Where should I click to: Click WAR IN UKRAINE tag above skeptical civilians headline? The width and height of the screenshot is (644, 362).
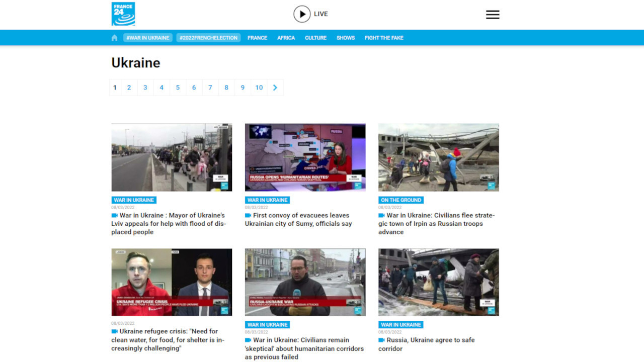point(267,325)
